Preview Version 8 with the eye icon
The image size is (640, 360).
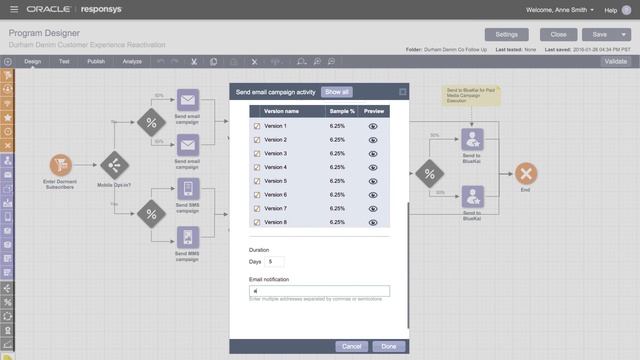[x=373, y=222]
